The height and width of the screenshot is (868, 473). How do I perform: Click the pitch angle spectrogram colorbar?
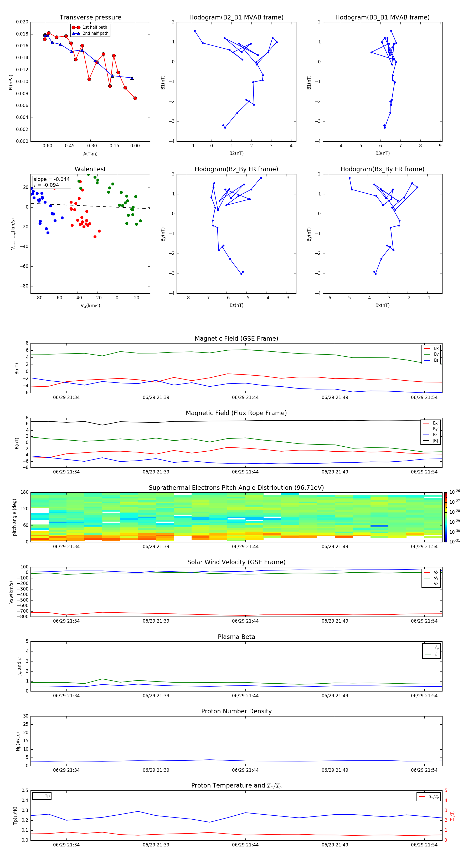446,517
